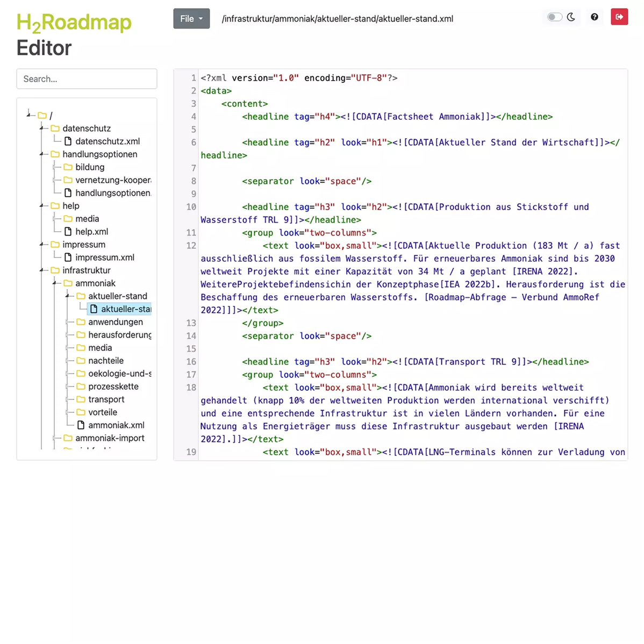The image size is (644, 644).
Task: Click the H2Roadmap Editor logo
Action: (x=74, y=35)
